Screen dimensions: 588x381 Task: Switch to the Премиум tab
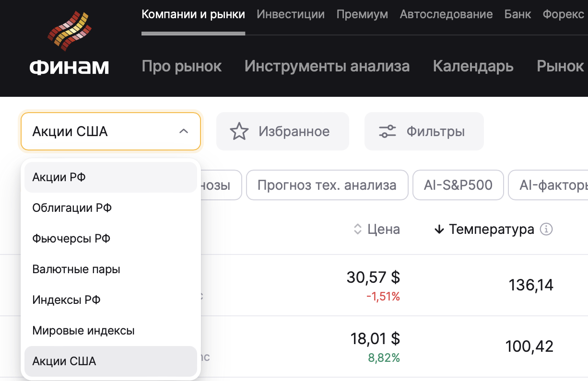tap(362, 14)
